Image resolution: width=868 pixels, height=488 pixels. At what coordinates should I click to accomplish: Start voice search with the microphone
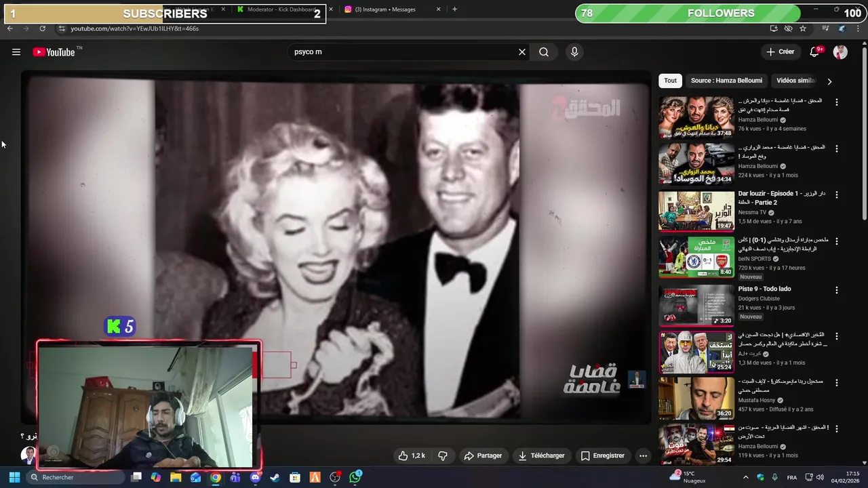tap(574, 52)
